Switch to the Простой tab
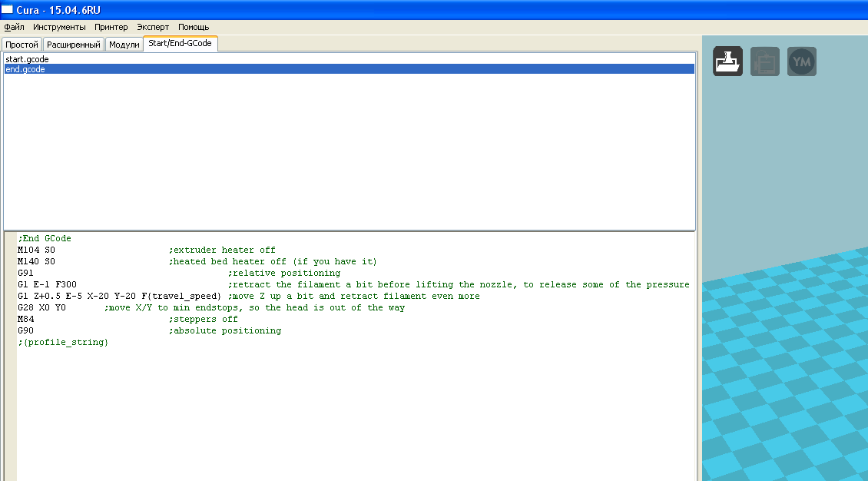The height and width of the screenshot is (481, 868). [22, 45]
